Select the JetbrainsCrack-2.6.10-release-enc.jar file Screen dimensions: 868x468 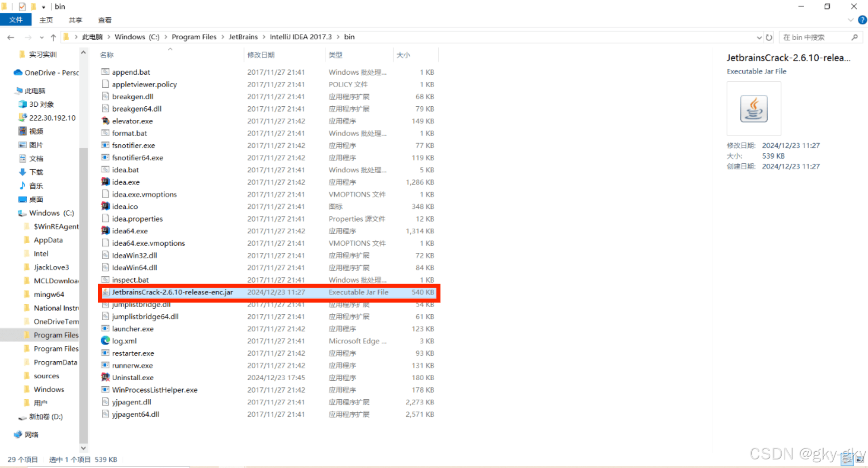(269, 292)
